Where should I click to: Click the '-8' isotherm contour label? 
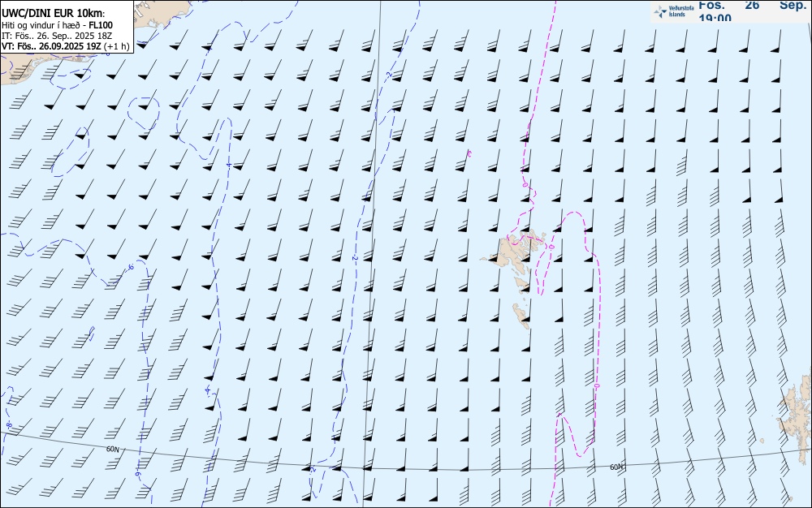coord(9,425)
